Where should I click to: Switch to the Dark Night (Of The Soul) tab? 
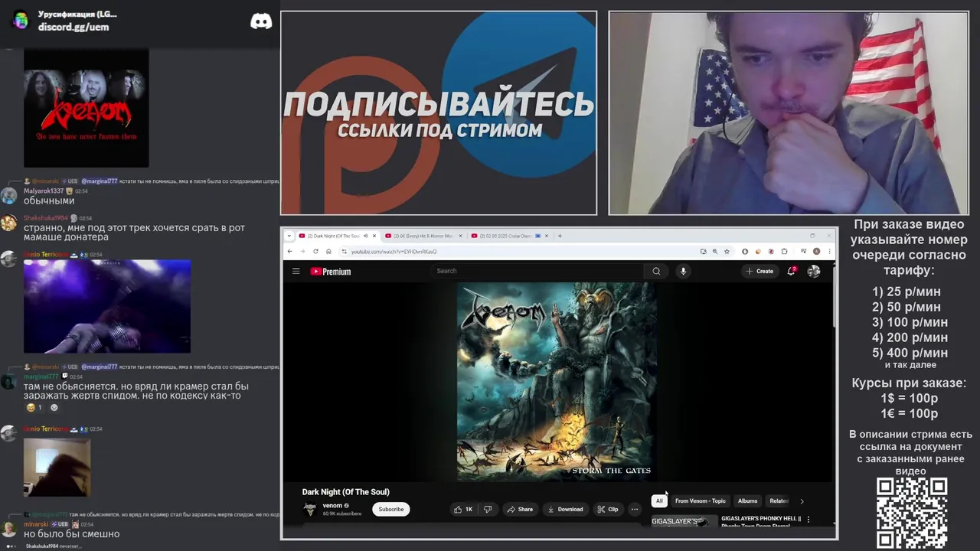pyautogui.click(x=334, y=236)
